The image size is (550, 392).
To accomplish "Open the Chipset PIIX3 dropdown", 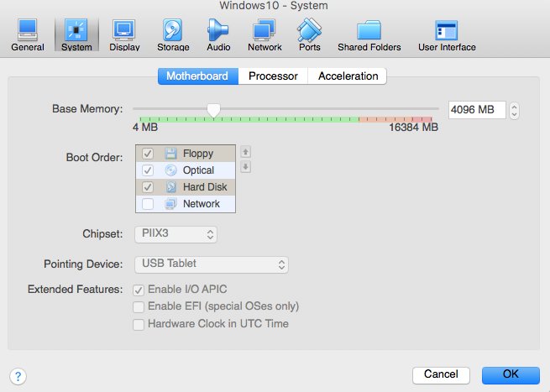I will coord(175,234).
